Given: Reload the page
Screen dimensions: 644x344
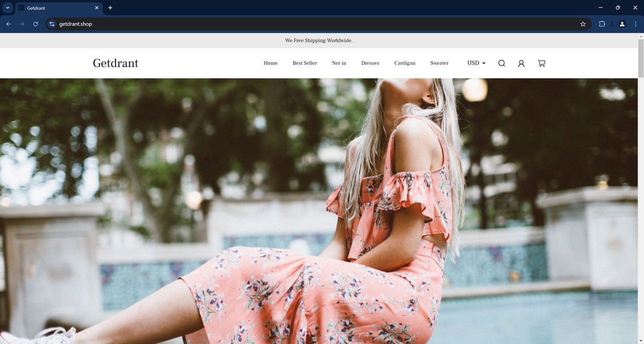Looking at the screenshot, I should [x=35, y=24].
